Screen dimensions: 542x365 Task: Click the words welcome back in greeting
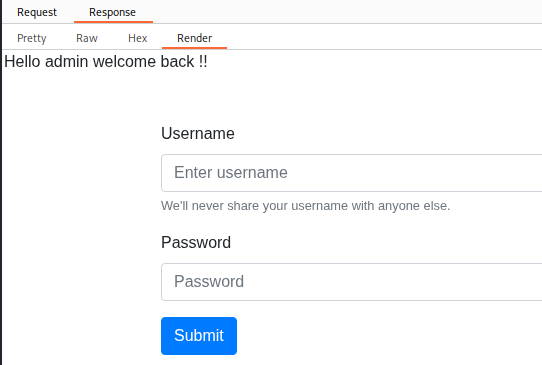pyautogui.click(x=143, y=62)
